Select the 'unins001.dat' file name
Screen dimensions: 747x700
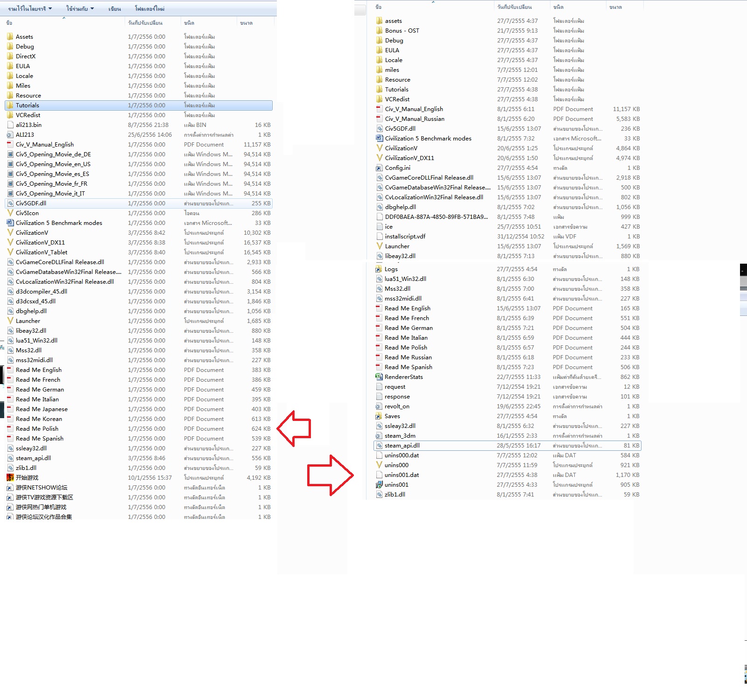pos(402,475)
